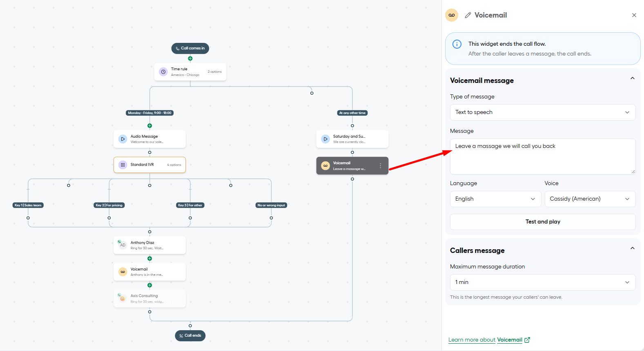Click the voicemail icon on the 'Anthony is in the me...' node
Viewport: 644px width, 351px height.
coord(123,272)
